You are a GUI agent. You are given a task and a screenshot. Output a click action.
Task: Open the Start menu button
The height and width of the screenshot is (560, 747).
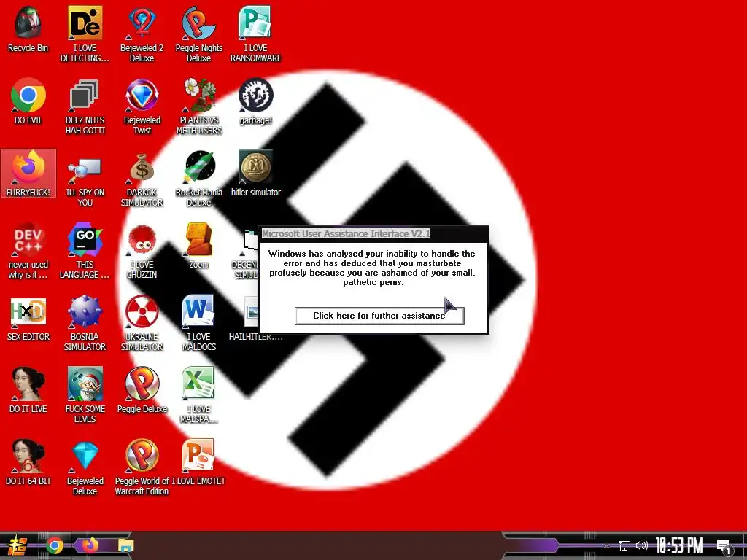click(18, 546)
